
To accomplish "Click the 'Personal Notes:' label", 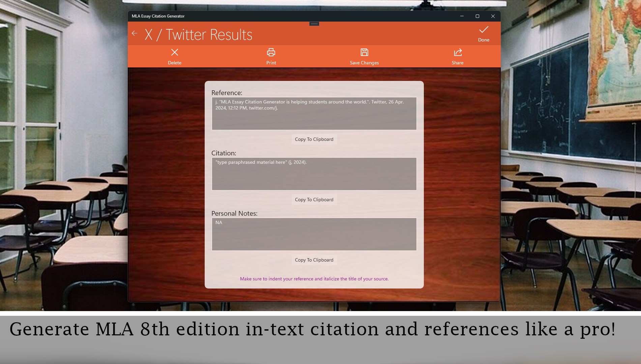I will coord(234,213).
